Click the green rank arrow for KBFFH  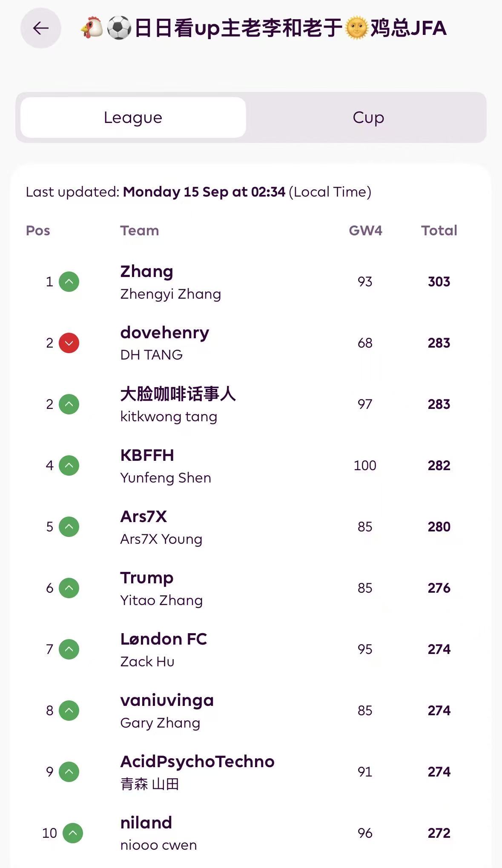click(x=69, y=465)
